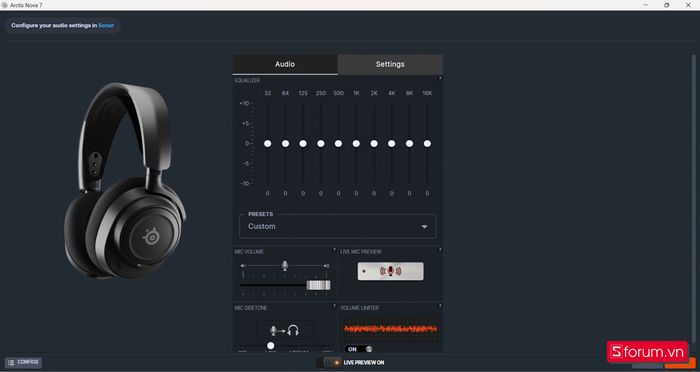Screen dimensions: 700x372
Task: Click the Equalizer panel help icon
Action: click(x=440, y=79)
